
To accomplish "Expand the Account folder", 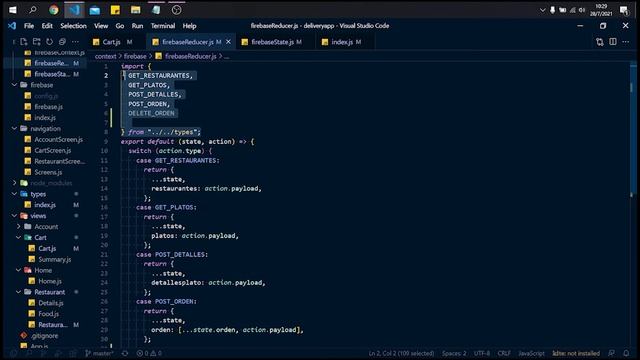I will (45, 227).
